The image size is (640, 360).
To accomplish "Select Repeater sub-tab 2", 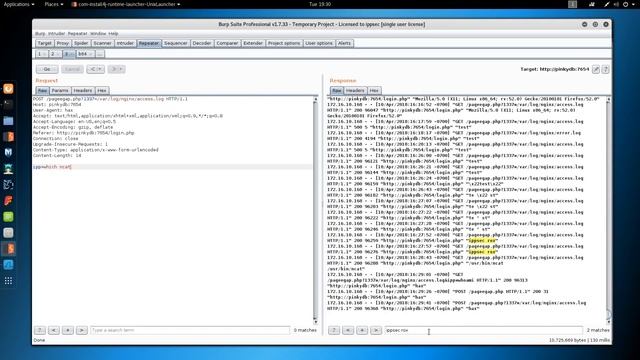I will point(55,54).
